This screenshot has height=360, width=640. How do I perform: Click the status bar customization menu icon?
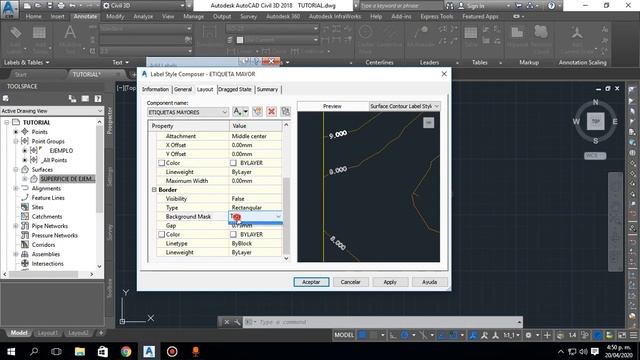[633, 335]
